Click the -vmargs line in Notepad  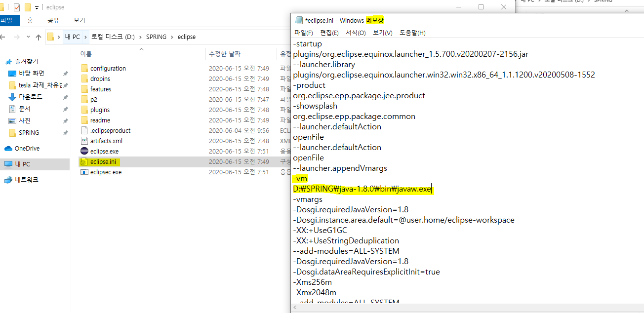click(x=308, y=199)
